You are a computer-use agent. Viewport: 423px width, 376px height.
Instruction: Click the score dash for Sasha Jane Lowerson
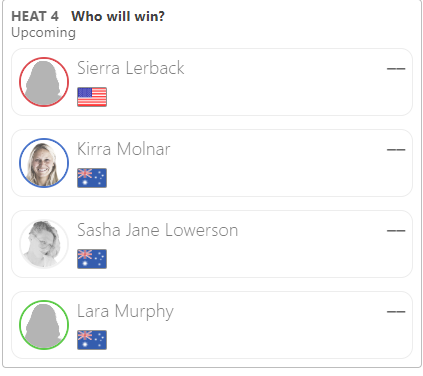[396, 231]
